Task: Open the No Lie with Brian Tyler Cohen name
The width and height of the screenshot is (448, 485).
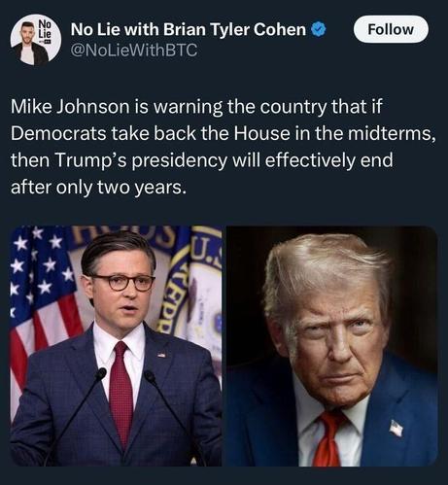Action: (x=189, y=29)
